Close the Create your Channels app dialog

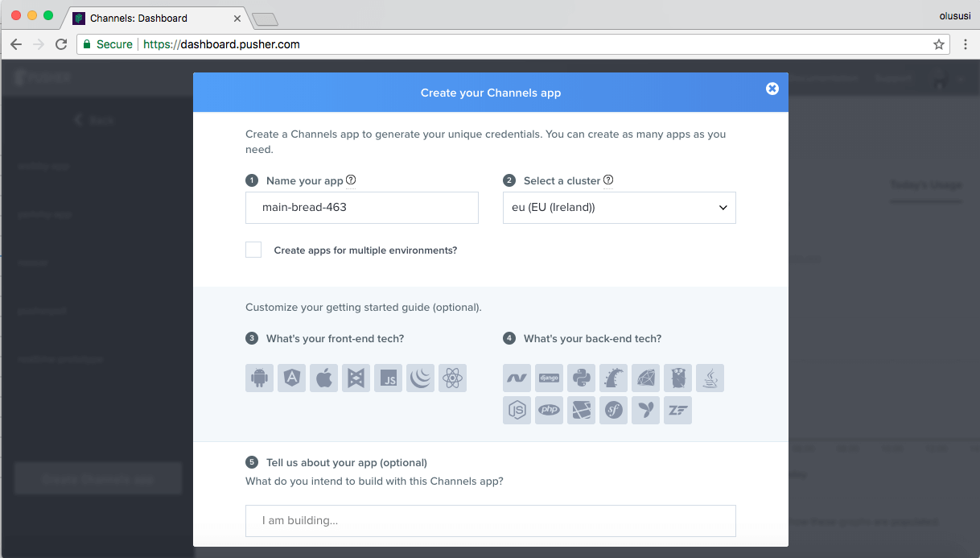(x=772, y=89)
